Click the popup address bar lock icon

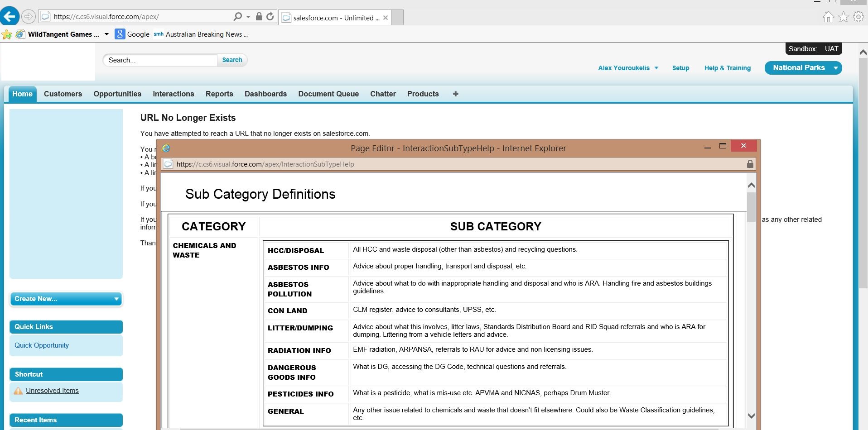[x=750, y=164]
